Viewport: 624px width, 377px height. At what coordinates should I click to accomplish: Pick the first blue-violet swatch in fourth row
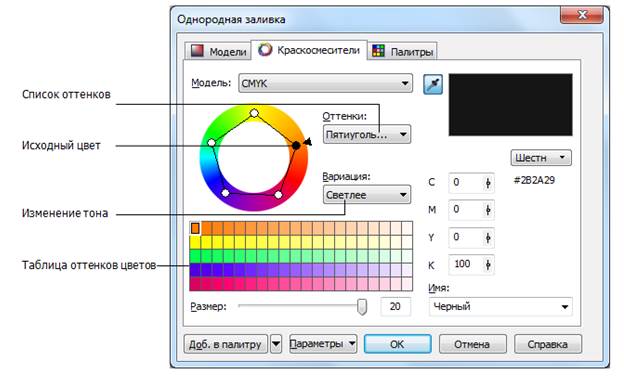[x=195, y=270]
